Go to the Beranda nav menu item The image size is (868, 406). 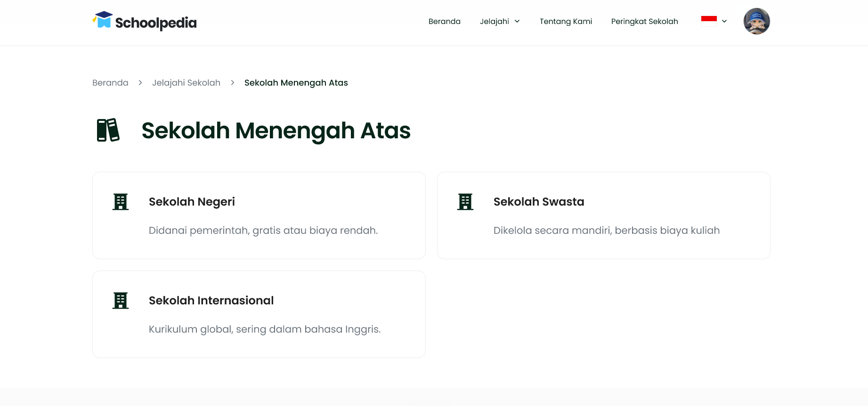[x=444, y=21]
